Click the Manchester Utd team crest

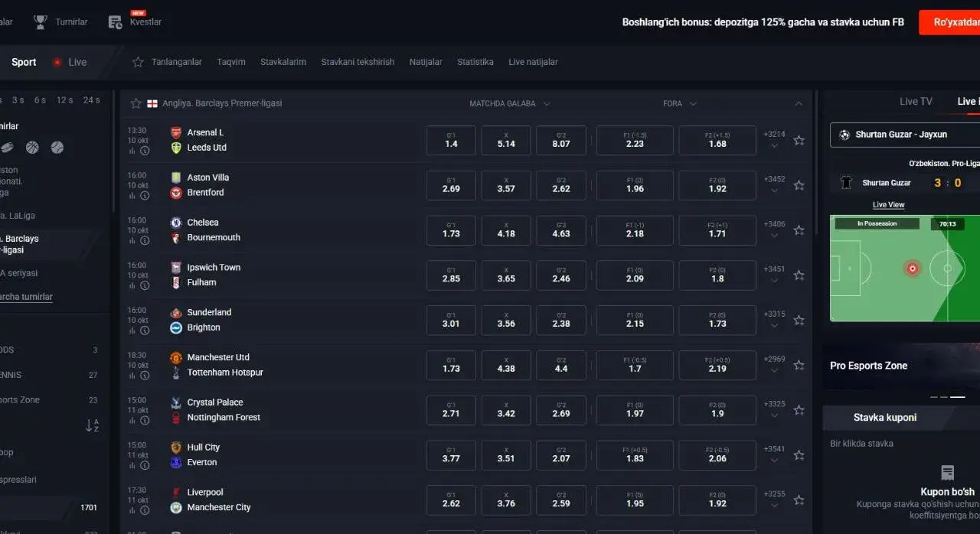click(176, 357)
